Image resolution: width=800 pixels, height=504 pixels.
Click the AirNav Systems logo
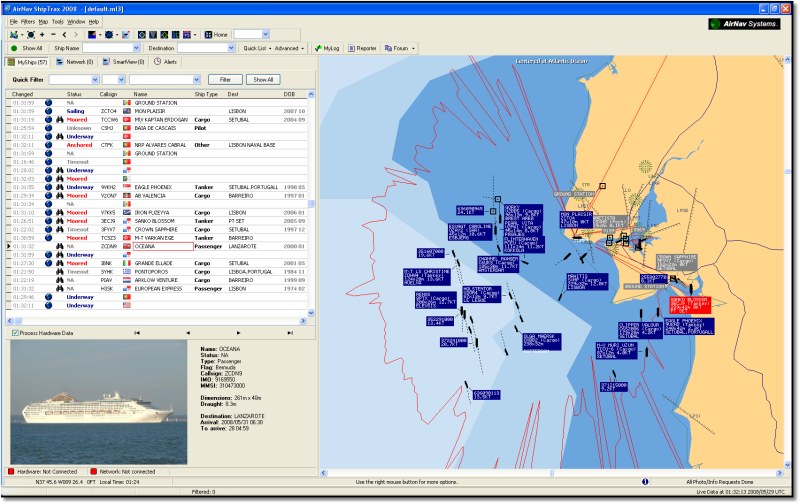pos(744,23)
